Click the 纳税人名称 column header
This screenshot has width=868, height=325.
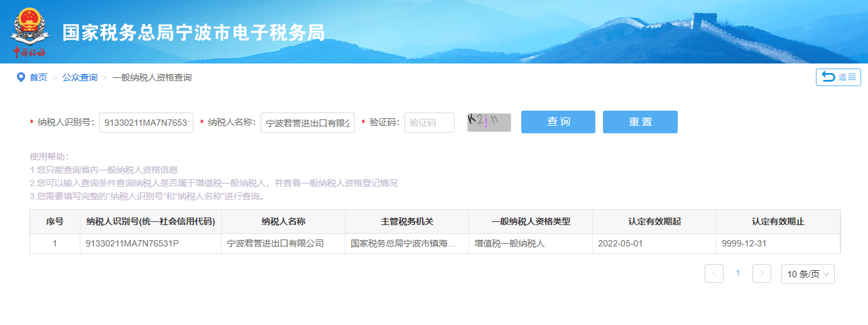click(x=283, y=222)
